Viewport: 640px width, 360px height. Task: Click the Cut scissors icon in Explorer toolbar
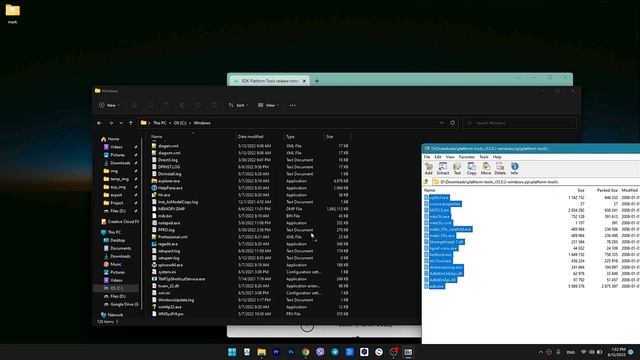coord(134,105)
